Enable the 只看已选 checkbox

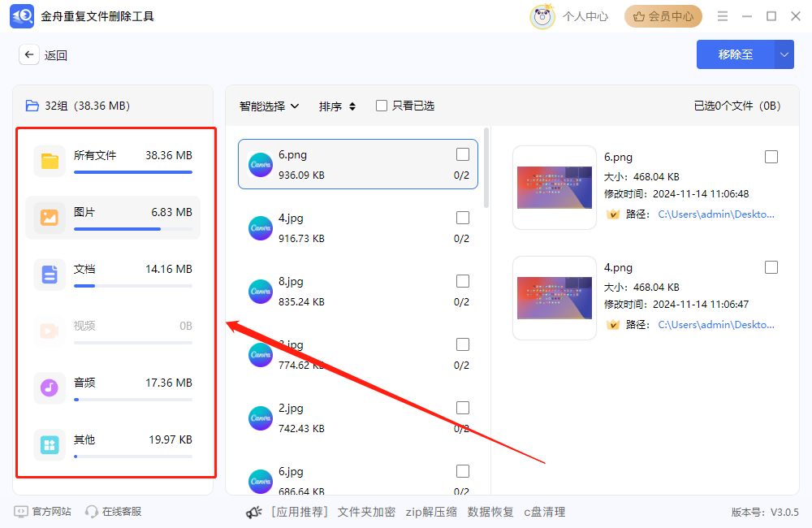coord(382,106)
